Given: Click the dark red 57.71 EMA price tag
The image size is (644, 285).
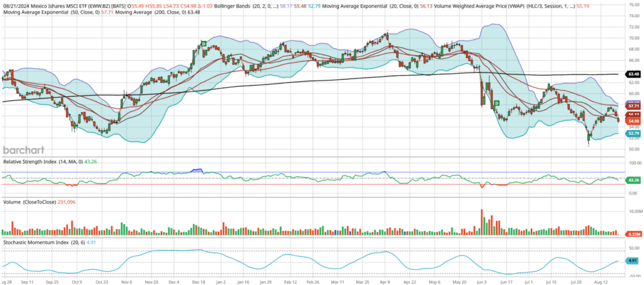Looking at the screenshot, I should click(x=633, y=106).
